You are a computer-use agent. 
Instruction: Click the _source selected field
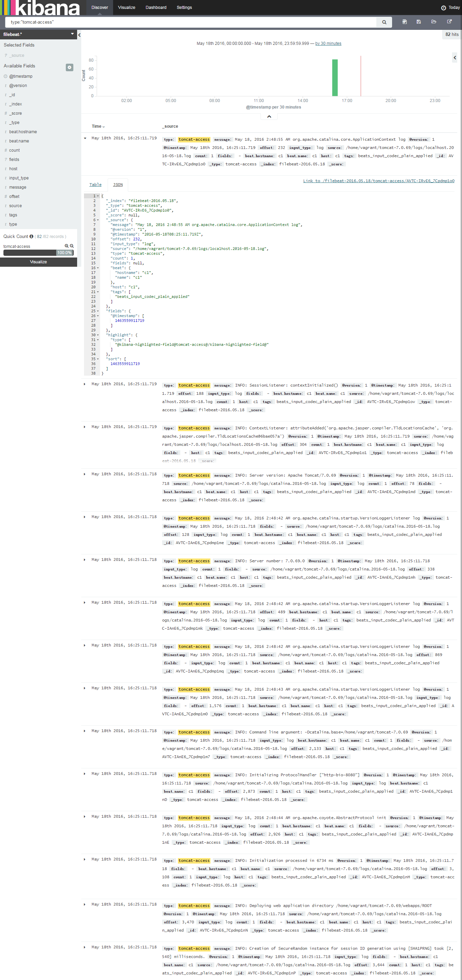(x=17, y=55)
